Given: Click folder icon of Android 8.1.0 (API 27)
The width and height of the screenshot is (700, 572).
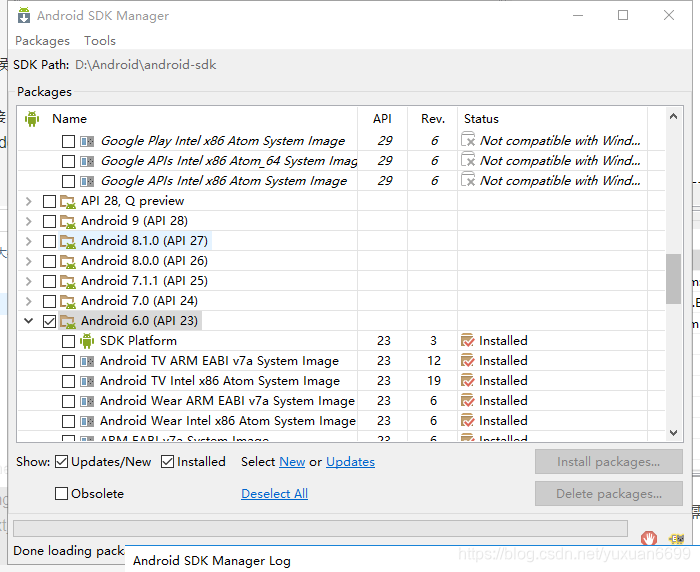Looking at the screenshot, I should click(x=68, y=242).
